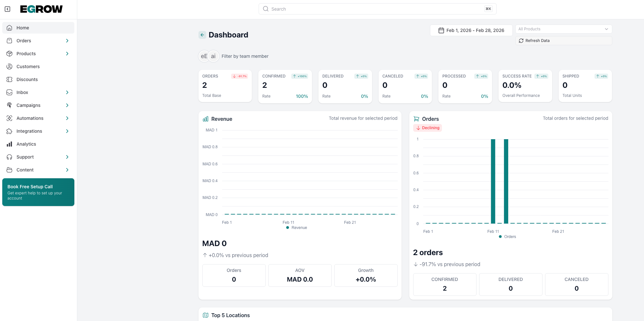The image size is (644, 321).
Task: Click the back arrow beside Dashboard
Action: pos(202,35)
